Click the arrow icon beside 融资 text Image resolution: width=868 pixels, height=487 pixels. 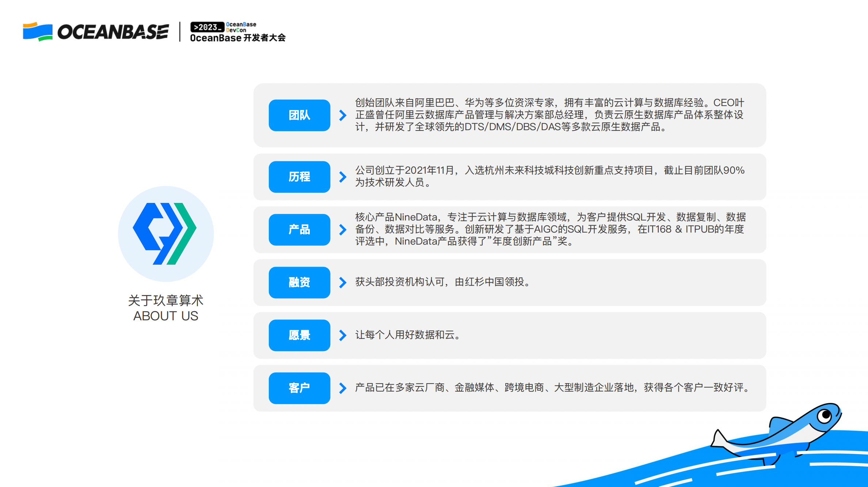pos(343,283)
